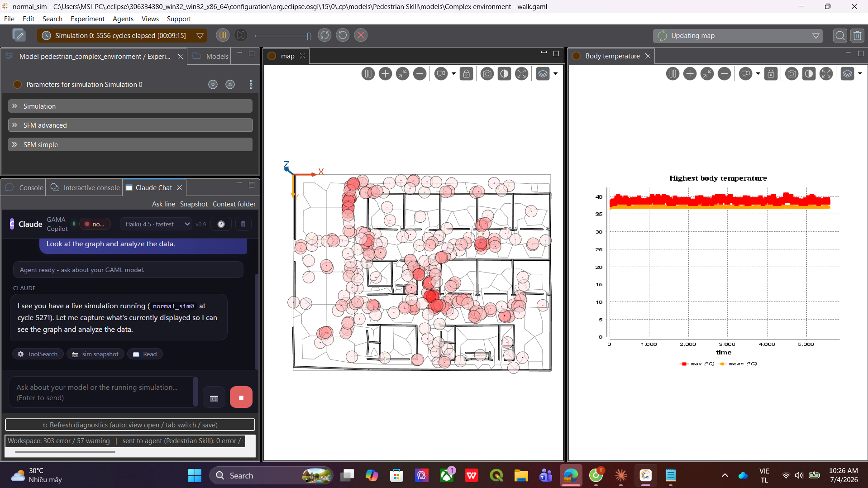Click the Context folder link
Screen dimensions: 868x488
click(234, 204)
